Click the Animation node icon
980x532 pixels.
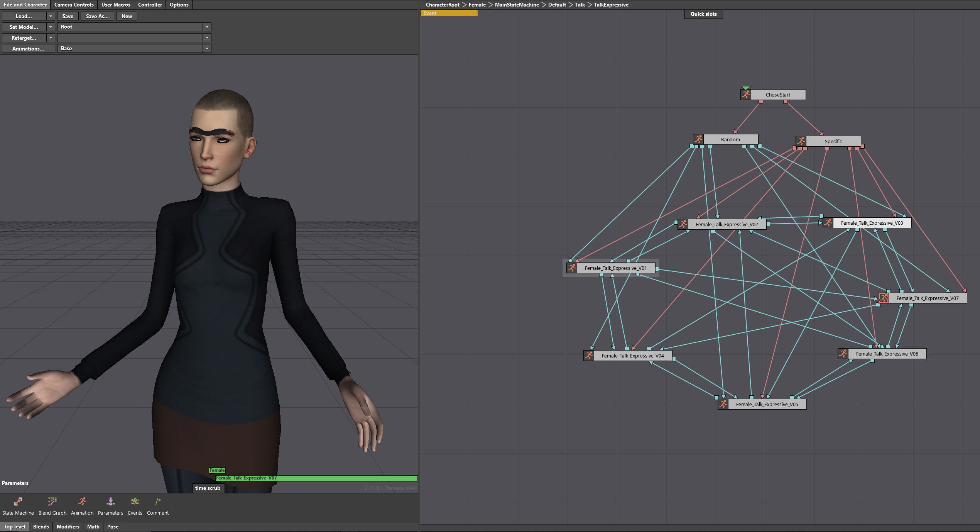(x=82, y=502)
